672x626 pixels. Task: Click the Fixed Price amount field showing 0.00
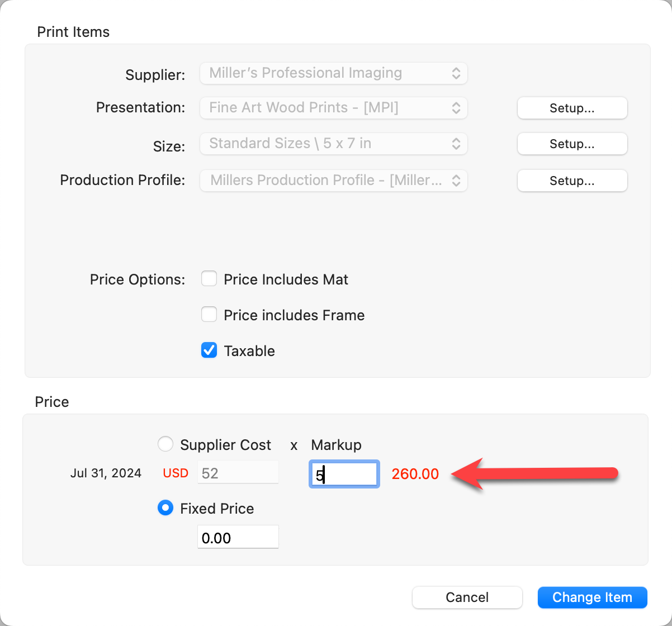click(x=238, y=538)
